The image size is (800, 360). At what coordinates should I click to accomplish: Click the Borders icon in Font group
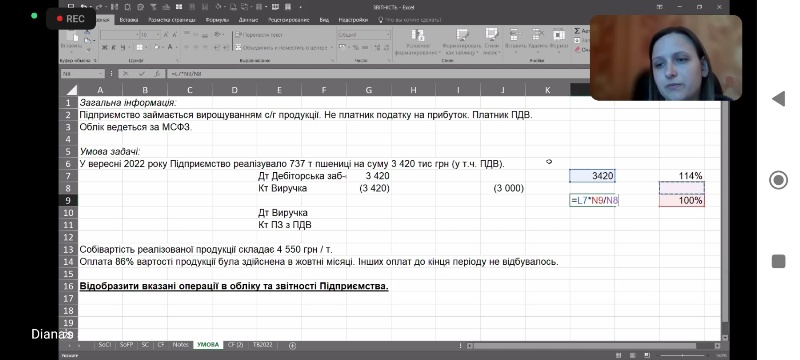click(x=139, y=47)
